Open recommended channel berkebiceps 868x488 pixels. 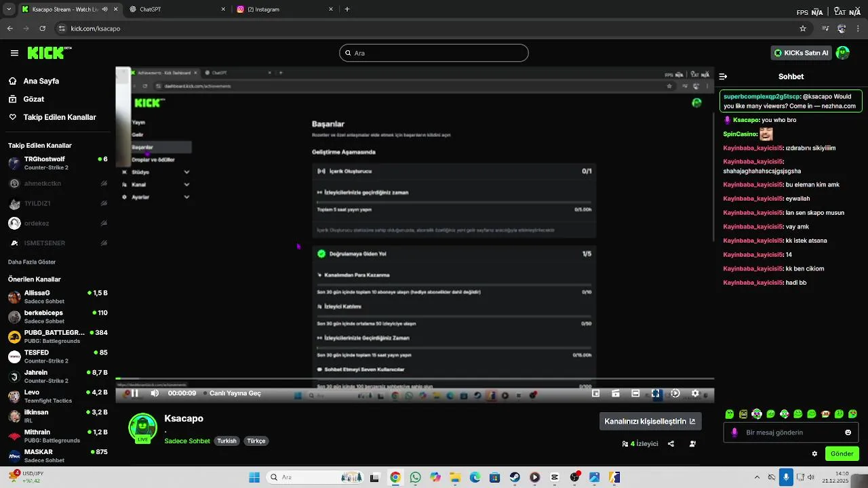pyautogui.click(x=58, y=317)
